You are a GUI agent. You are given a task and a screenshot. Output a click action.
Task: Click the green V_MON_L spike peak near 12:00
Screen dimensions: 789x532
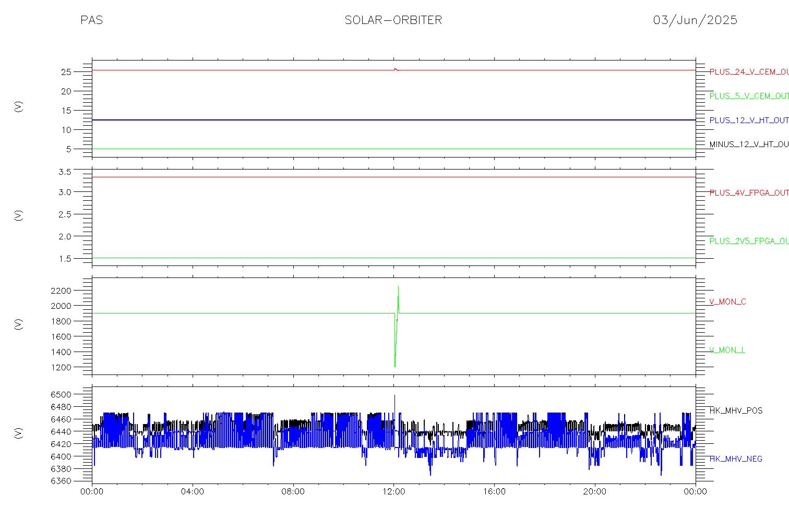click(398, 287)
